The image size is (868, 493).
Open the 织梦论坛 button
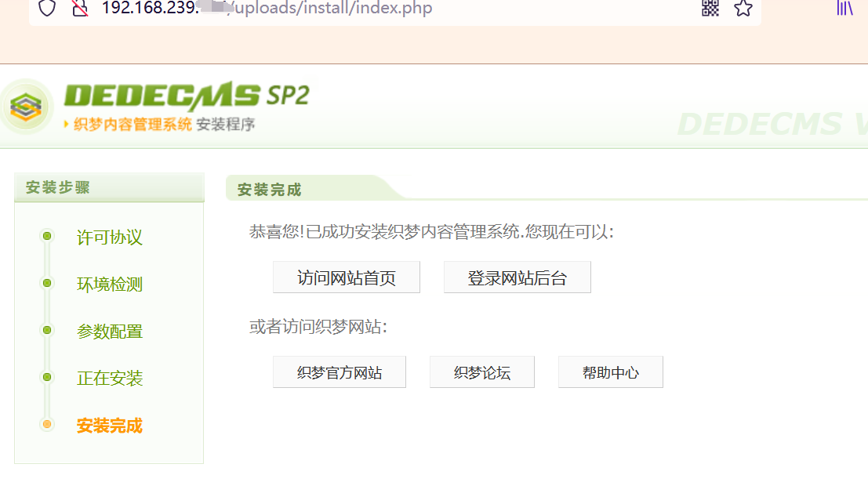(482, 372)
